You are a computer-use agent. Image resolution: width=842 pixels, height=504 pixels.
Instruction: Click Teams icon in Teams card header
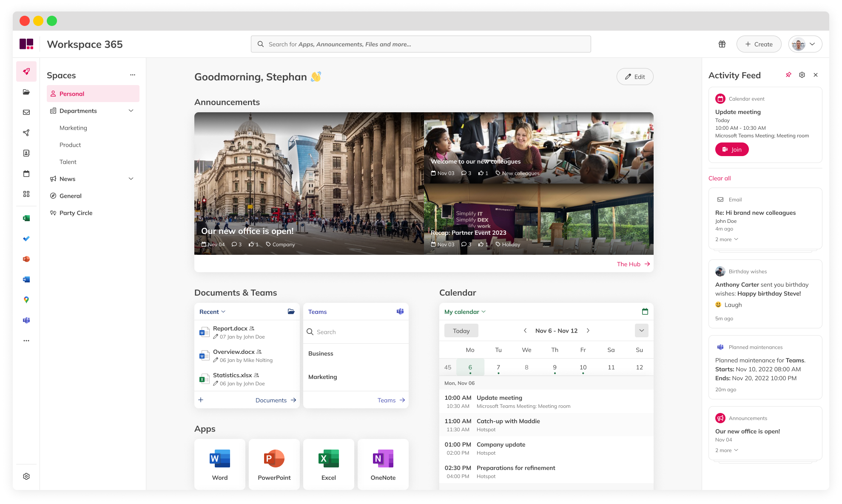[400, 312]
